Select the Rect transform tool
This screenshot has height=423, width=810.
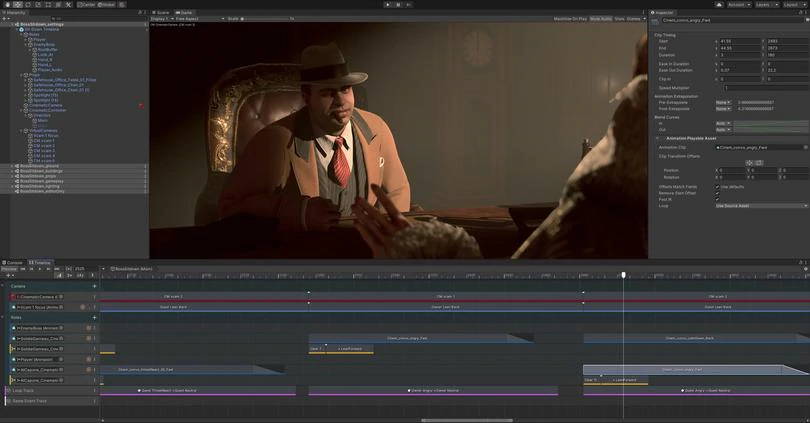(x=48, y=5)
